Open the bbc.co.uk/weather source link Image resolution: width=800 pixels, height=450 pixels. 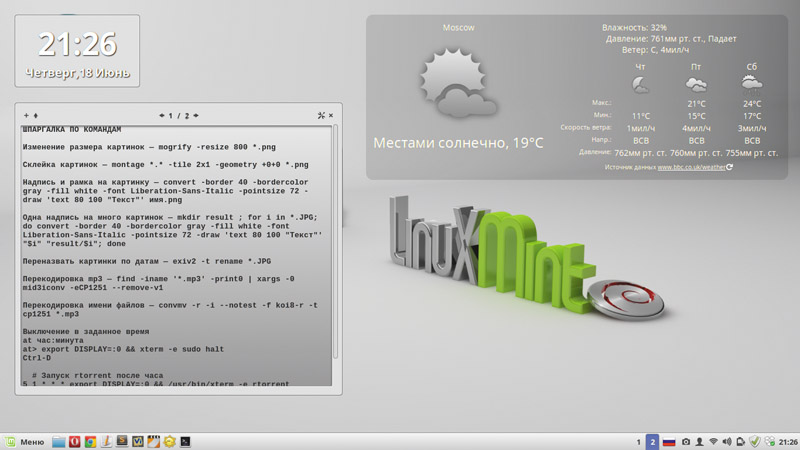pyautogui.click(x=691, y=167)
